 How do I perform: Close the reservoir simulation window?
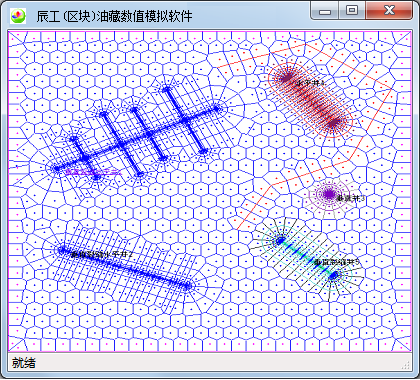point(389,10)
